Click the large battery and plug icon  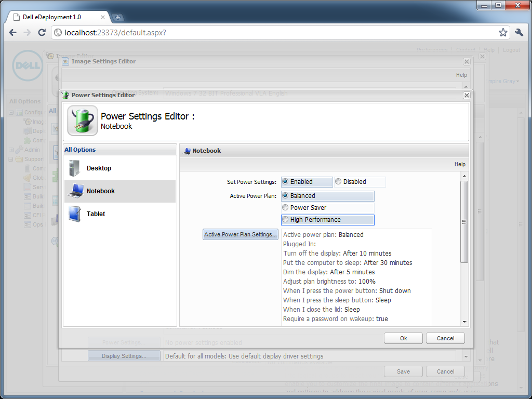[83, 121]
